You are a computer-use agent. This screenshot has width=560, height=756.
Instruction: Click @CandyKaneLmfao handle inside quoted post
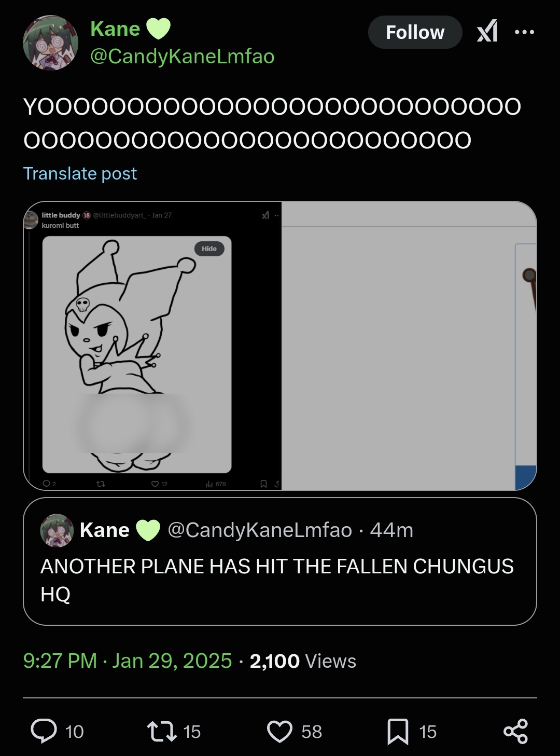(x=259, y=530)
